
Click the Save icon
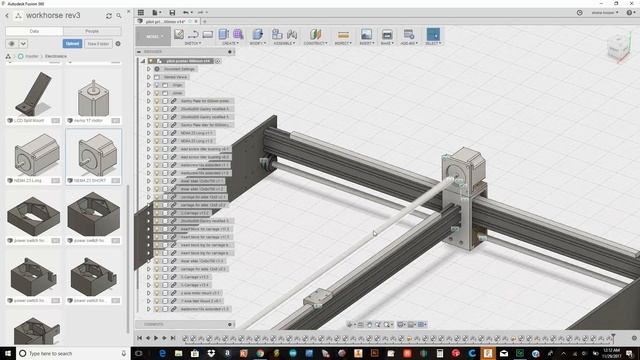point(172,13)
